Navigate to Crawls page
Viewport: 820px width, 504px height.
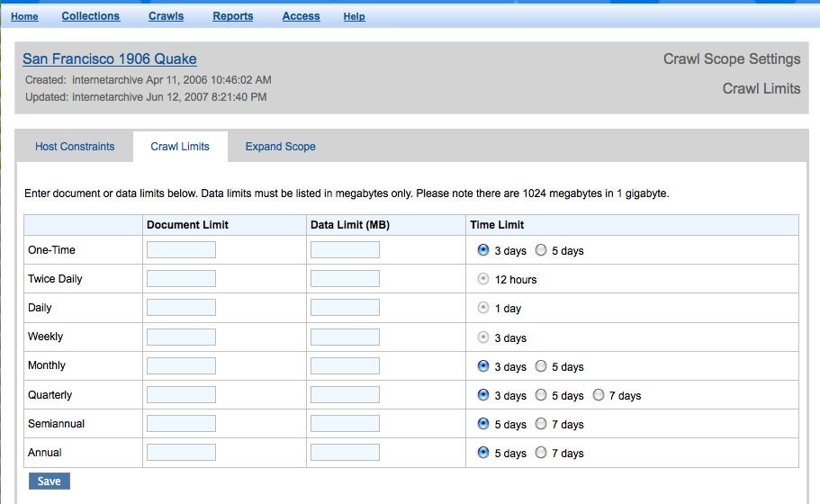(166, 16)
